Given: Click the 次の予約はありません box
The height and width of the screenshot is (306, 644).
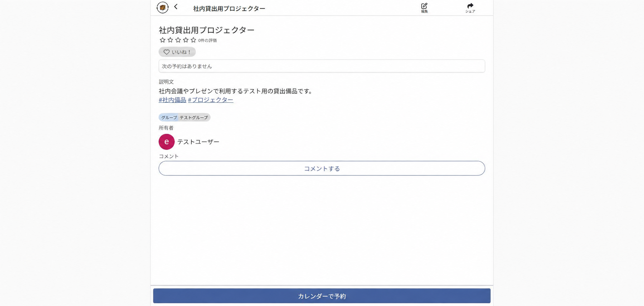Looking at the screenshot, I should pyautogui.click(x=322, y=66).
